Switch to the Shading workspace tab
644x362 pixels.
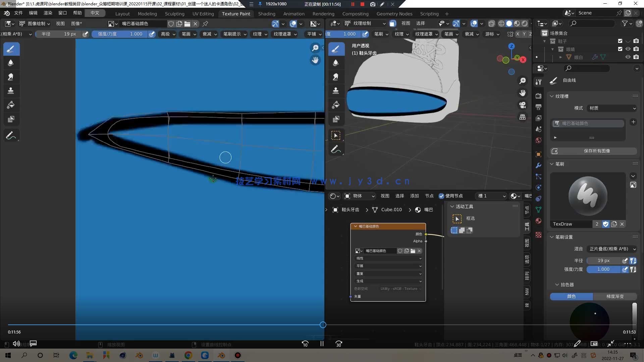pos(267,14)
